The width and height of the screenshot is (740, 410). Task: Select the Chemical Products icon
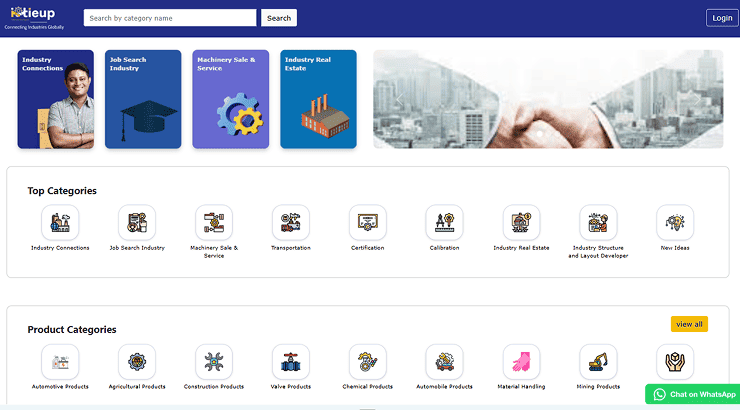(367, 362)
